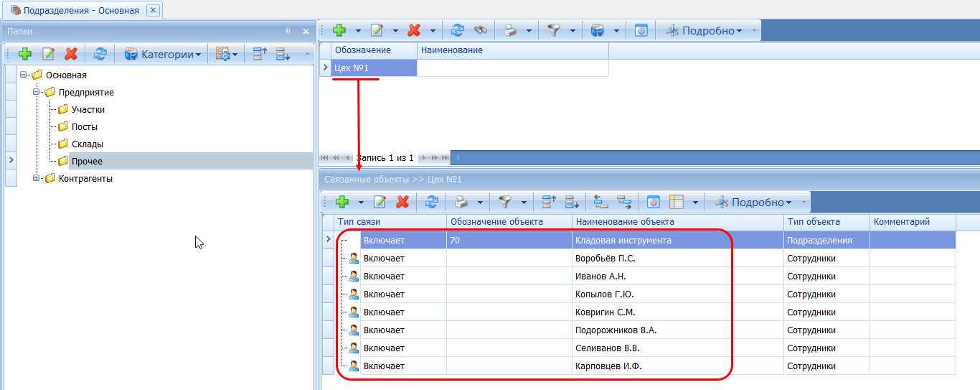Click binoculars search icon in top toolbar
This screenshot has width=980, height=390.
480,30
